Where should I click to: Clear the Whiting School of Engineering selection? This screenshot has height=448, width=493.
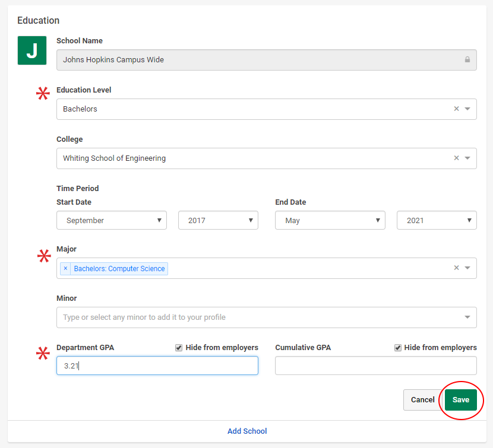[x=456, y=158]
